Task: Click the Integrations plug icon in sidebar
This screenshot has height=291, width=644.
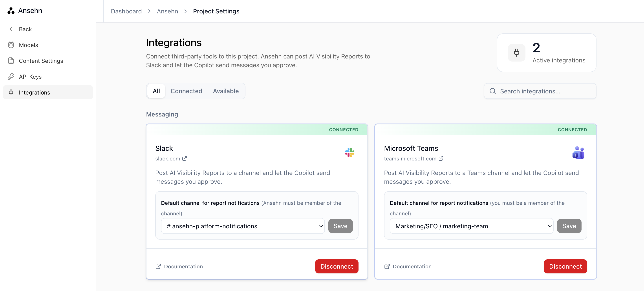Action: coord(11,92)
